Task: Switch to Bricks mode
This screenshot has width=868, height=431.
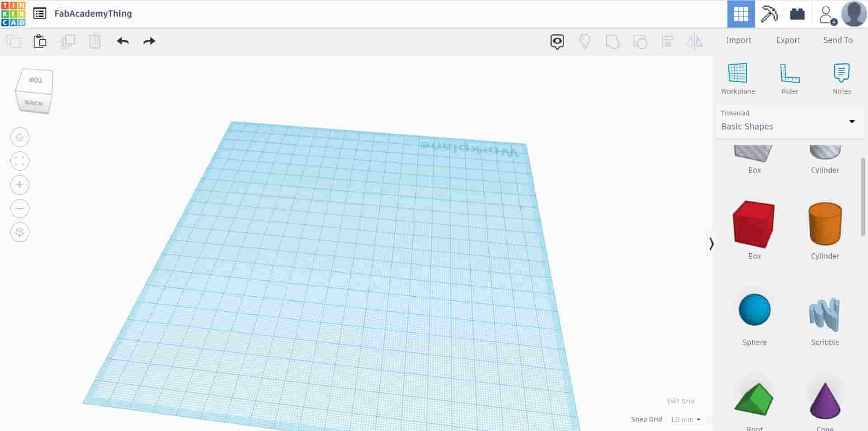Action: point(797,14)
